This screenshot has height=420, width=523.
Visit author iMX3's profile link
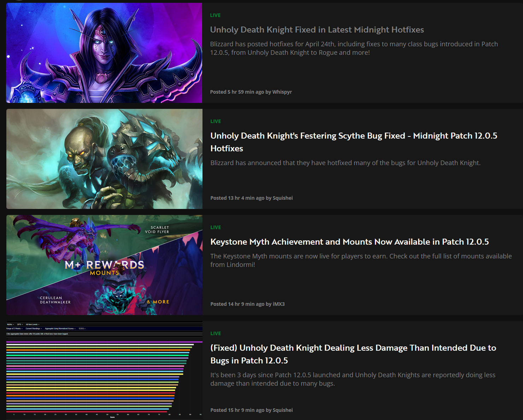(279, 304)
